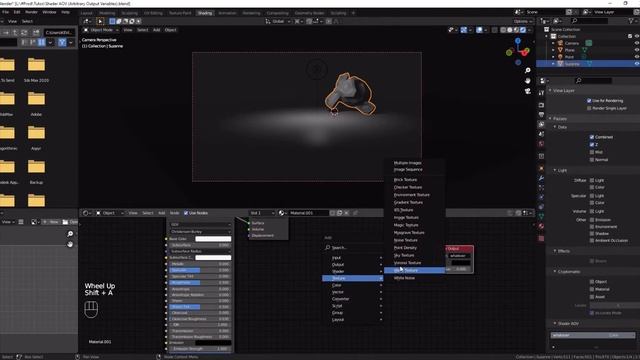Enable the Normal pass checkbox
Screen dimensions: 640x360
click(592, 160)
